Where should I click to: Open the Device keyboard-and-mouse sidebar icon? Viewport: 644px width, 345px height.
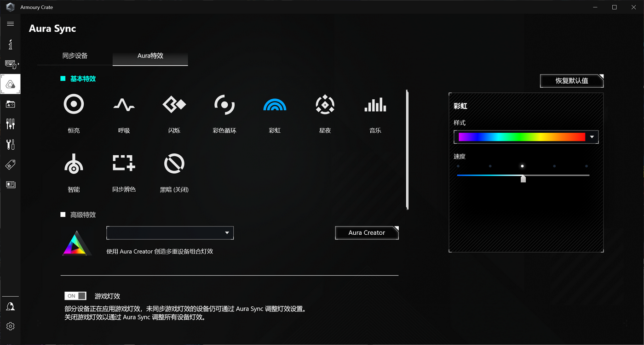(x=11, y=64)
